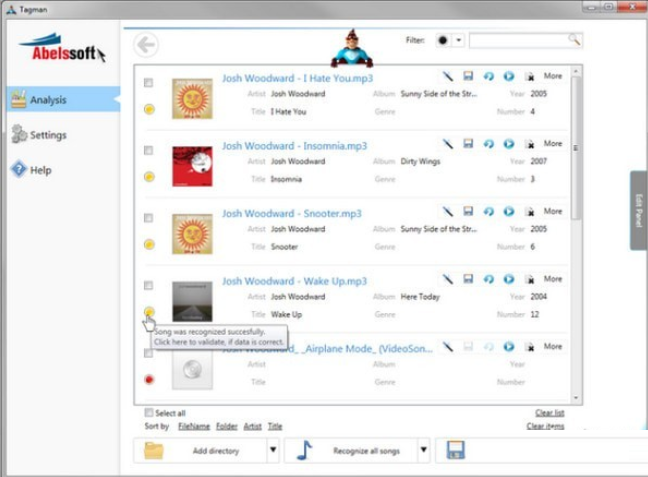Click the song list vertical scrollbar thumb
This screenshot has width=648, height=477.
coord(576,147)
